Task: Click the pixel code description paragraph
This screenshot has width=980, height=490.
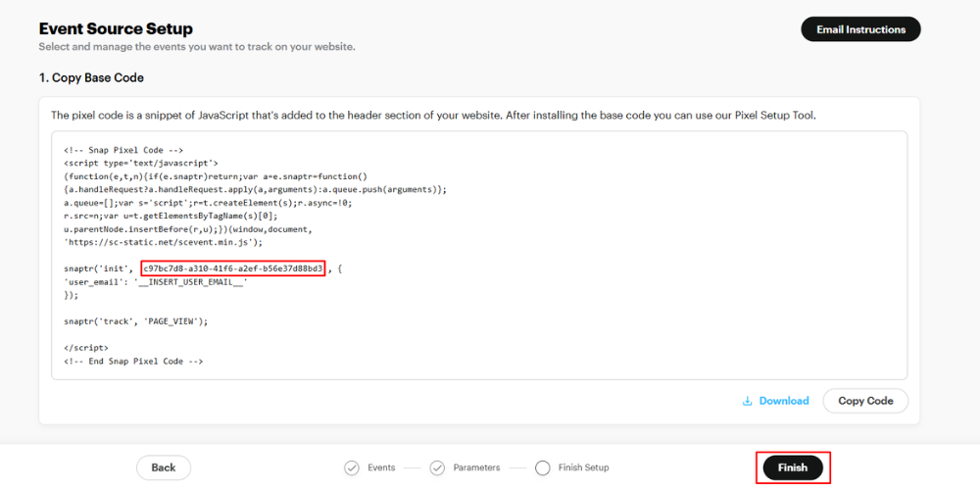Action: 433,116
